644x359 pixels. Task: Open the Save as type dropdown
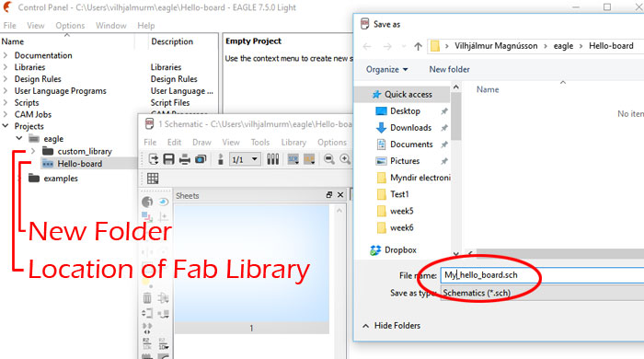542,293
